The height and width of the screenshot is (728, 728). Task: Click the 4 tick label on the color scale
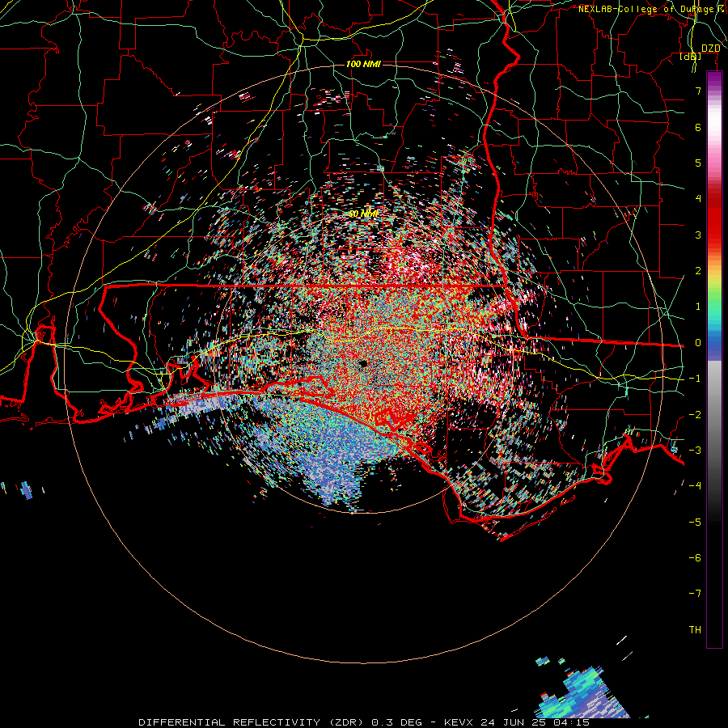(x=698, y=199)
